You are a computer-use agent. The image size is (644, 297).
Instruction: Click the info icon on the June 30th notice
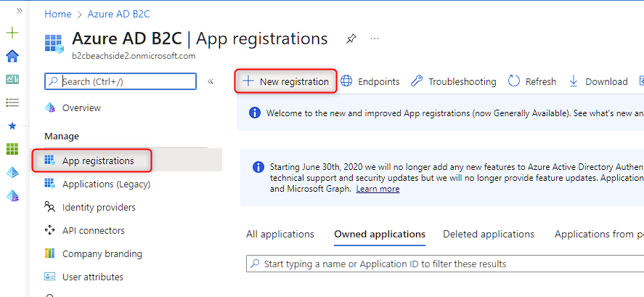(x=258, y=167)
